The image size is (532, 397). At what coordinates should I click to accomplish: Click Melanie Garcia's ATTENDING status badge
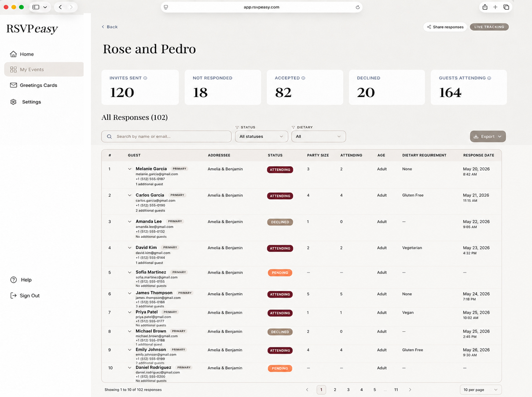click(x=280, y=170)
